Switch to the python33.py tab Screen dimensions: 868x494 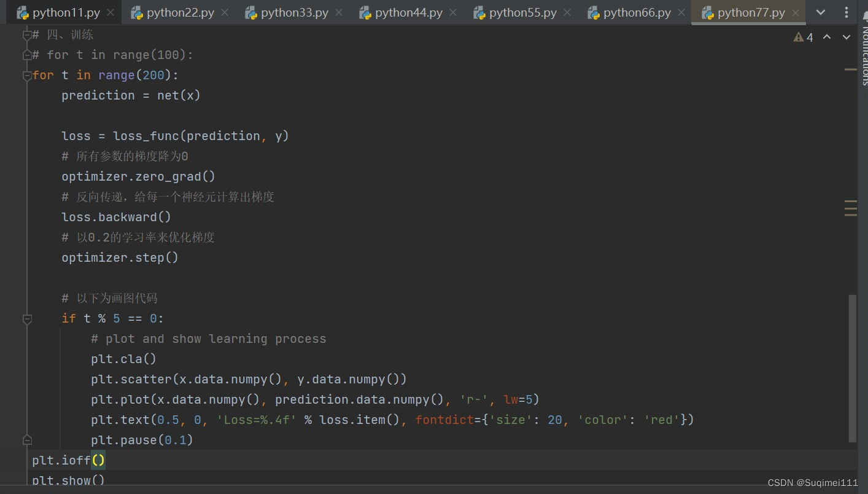pos(293,12)
